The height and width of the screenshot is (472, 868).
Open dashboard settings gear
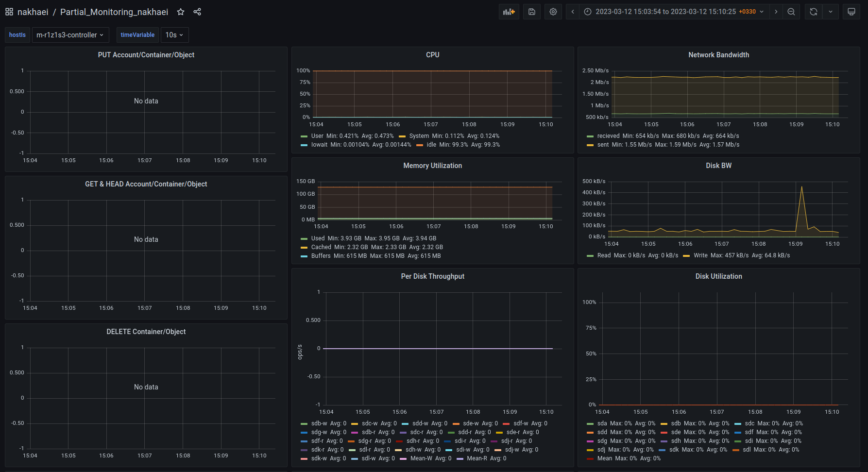click(x=553, y=12)
